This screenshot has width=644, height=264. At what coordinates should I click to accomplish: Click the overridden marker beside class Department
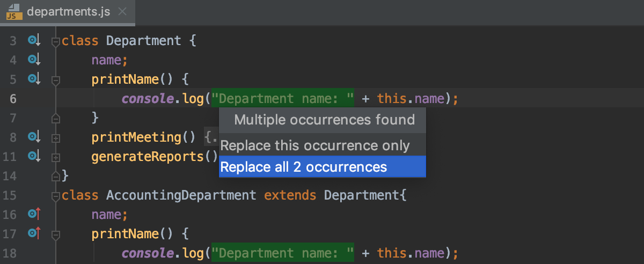(x=34, y=40)
